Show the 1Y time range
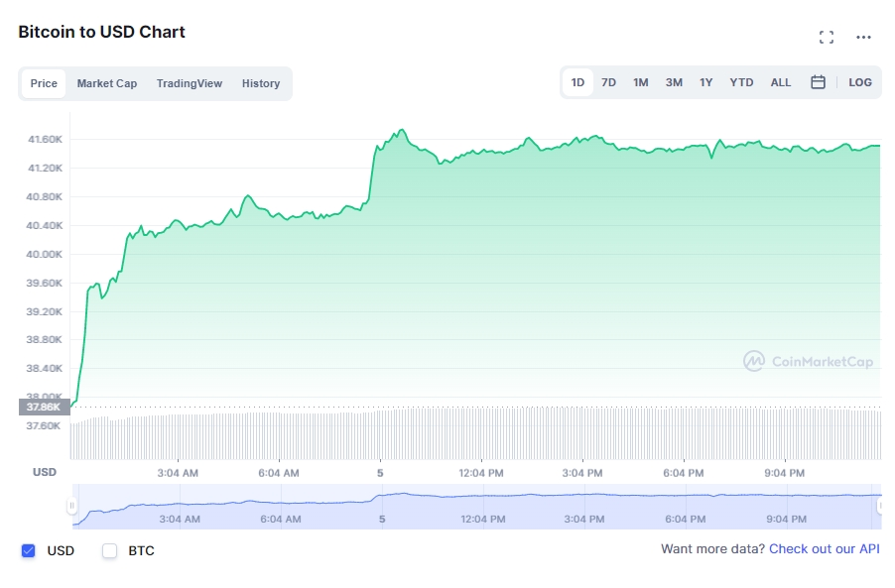Image resolution: width=895 pixels, height=588 pixels. pyautogui.click(x=705, y=82)
